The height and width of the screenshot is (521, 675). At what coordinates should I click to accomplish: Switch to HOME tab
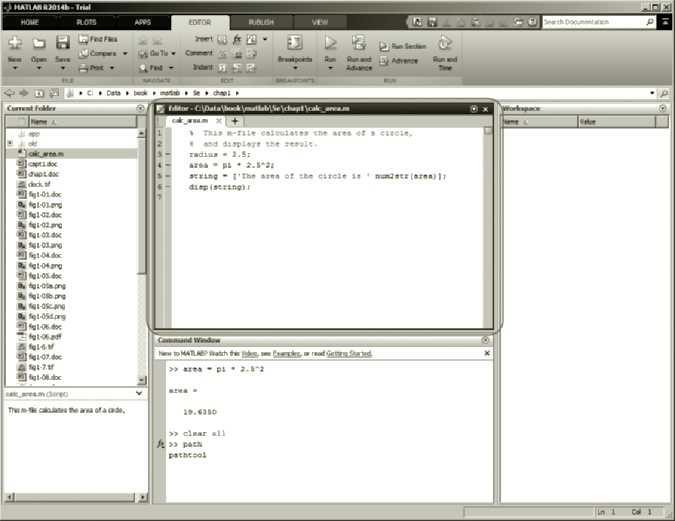pos(30,22)
